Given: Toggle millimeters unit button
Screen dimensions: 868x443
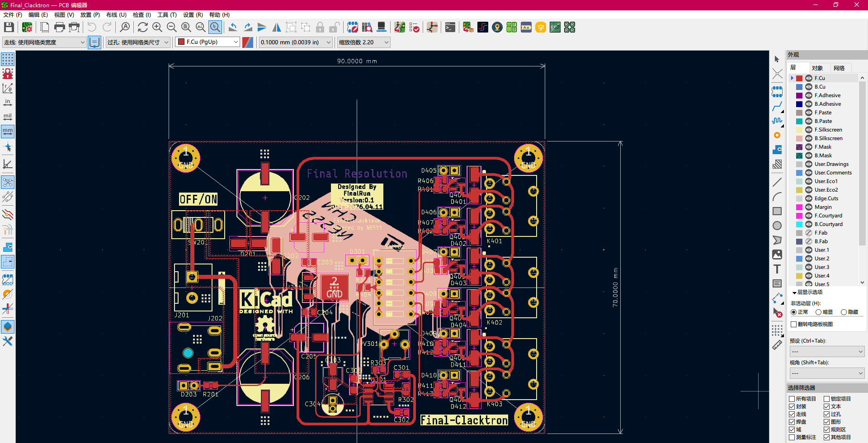Looking at the screenshot, I should pos(8,132).
